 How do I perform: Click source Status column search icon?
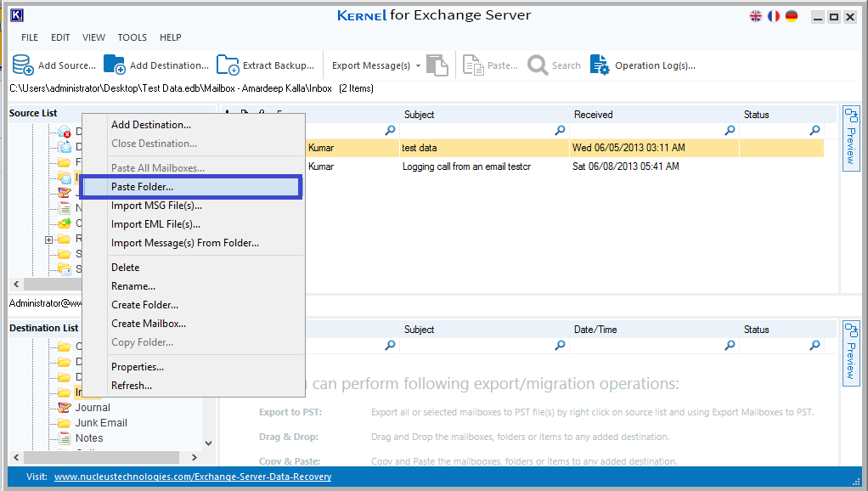click(814, 130)
